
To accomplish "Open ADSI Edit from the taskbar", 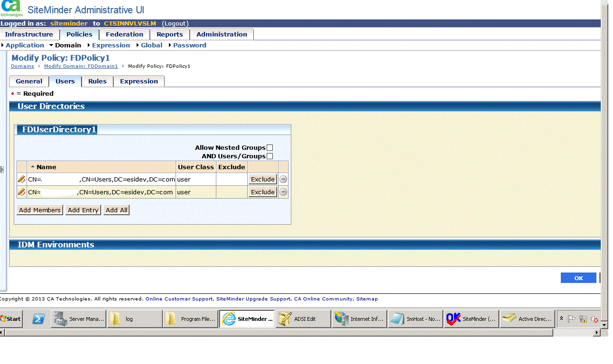I will 303,319.
